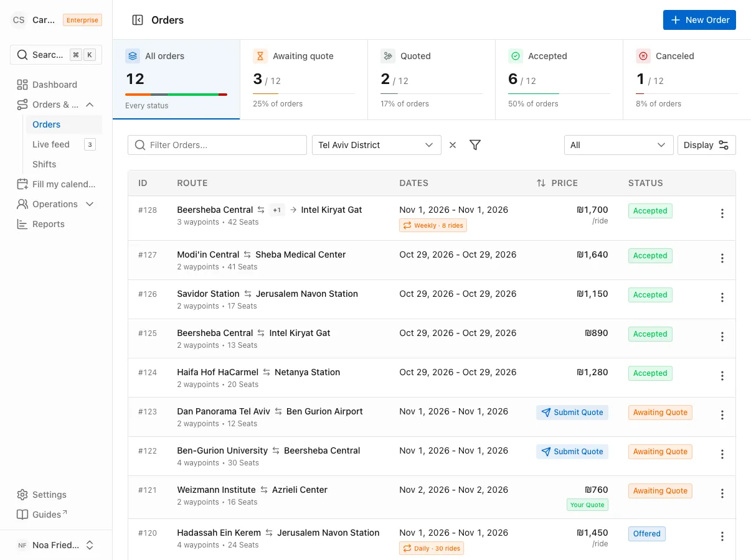Open kebab menu for order #125
Viewport: 751px width, 560px height.
(x=722, y=337)
